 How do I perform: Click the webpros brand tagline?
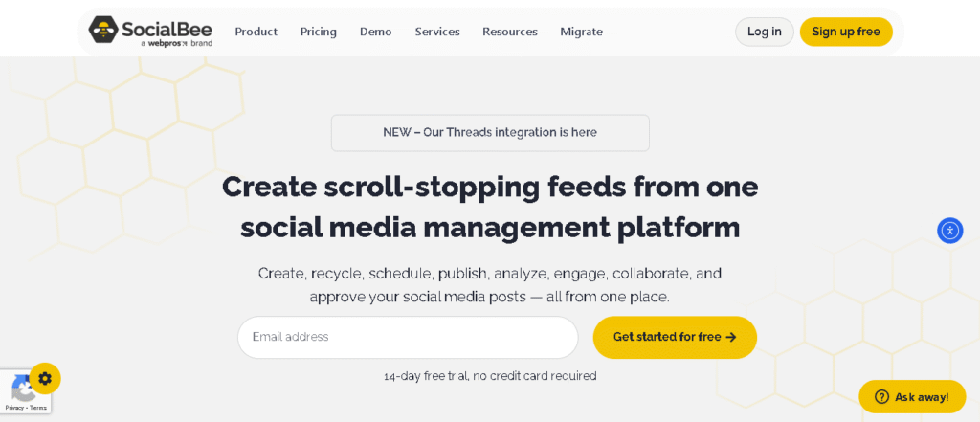pyautogui.click(x=176, y=43)
